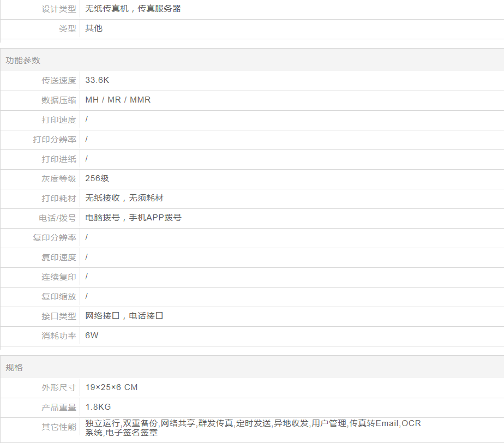Select the 传送速度 label
Image resolution: width=504 pixels, height=443 pixels.
(59, 81)
